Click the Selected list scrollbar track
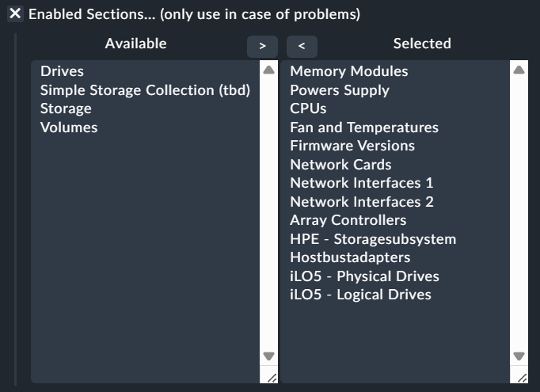Viewport: 540px width, 392px height. point(519,214)
